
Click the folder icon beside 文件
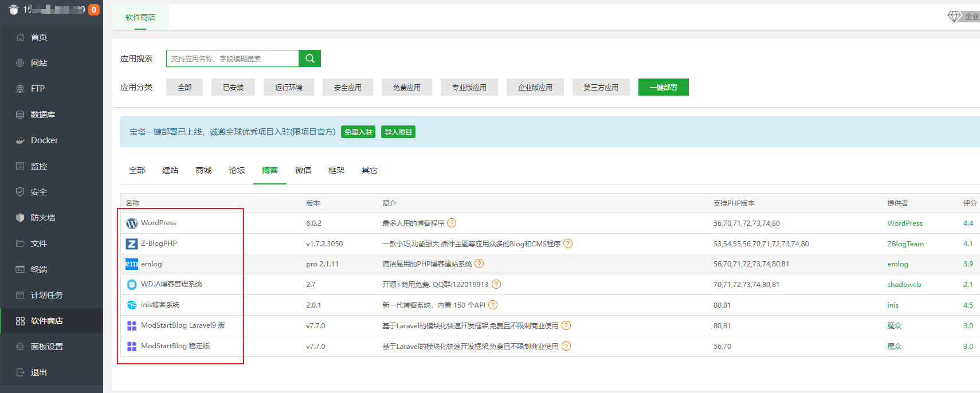click(20, 243)
